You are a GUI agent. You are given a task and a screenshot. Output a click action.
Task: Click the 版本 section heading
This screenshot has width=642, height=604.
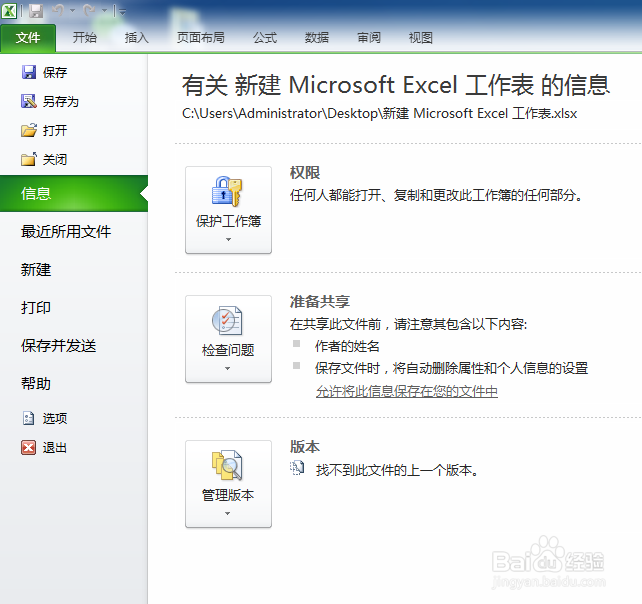tap(305, 446)
